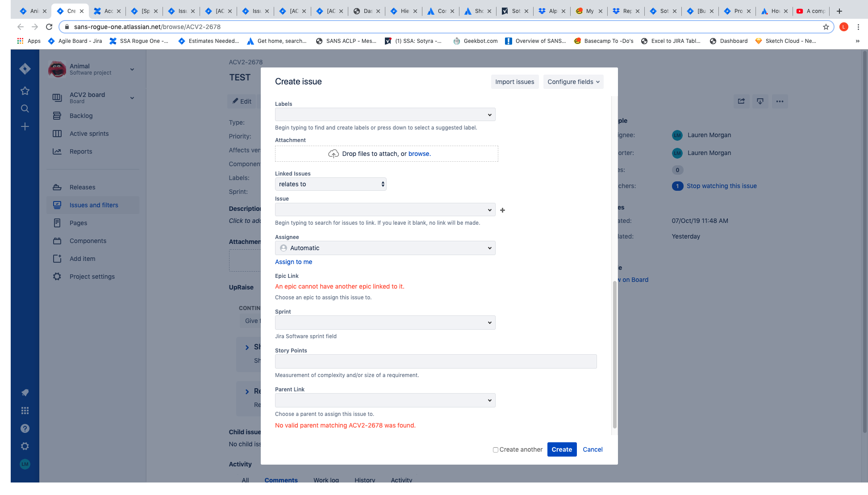Image resolution: width=868 pixels, height=495 pixels.
Task: Click the plus create icon in sidebar
Action: [25, 126]
